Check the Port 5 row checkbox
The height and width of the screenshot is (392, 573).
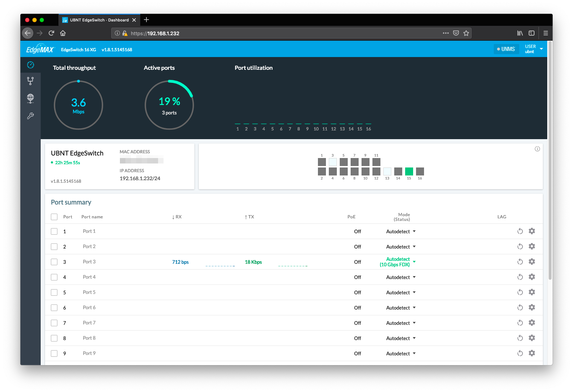tap(54, 292)
